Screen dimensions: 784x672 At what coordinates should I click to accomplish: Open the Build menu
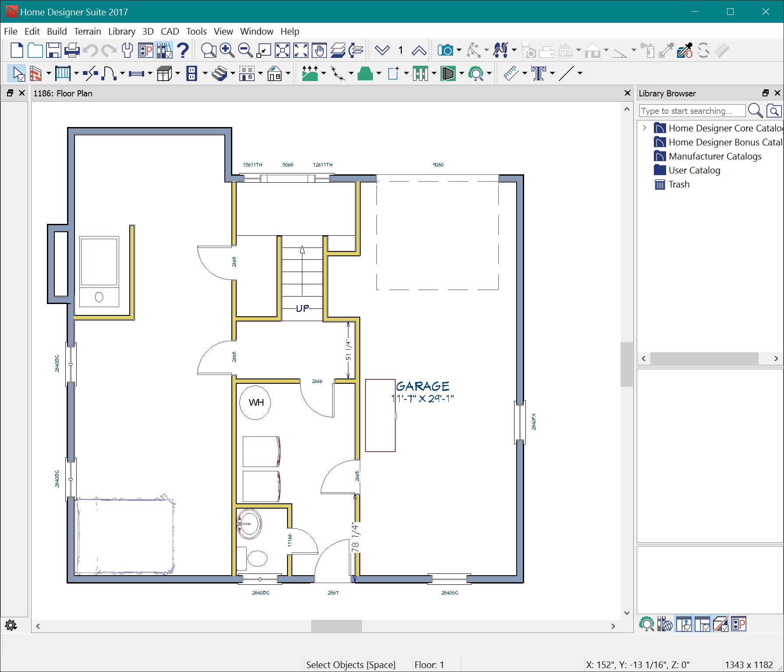point(57,31)
